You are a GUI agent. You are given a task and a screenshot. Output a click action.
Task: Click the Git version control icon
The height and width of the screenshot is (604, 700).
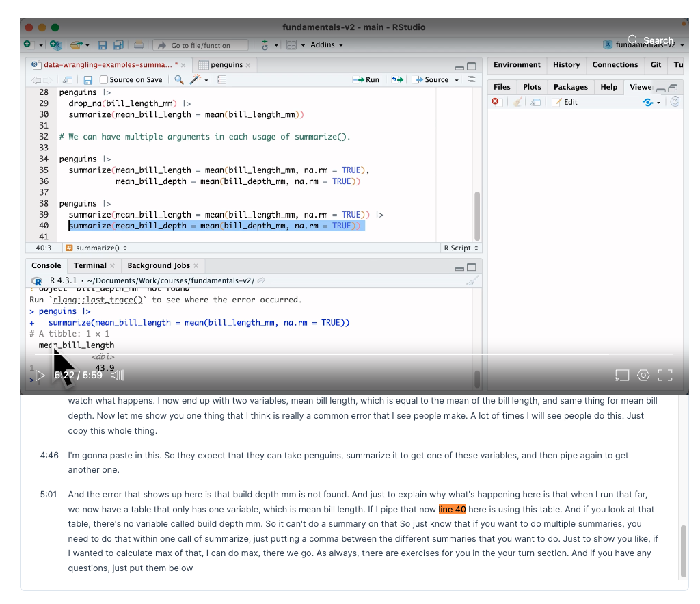point(265,44)
